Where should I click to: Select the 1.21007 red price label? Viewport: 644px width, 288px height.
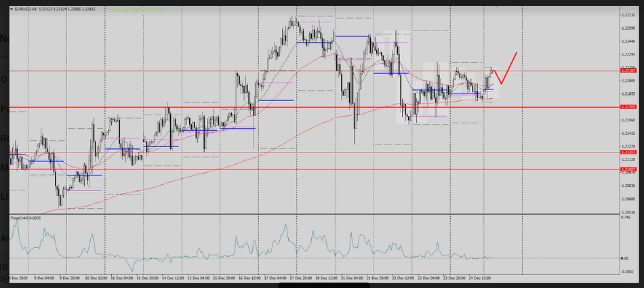(629, 169)
